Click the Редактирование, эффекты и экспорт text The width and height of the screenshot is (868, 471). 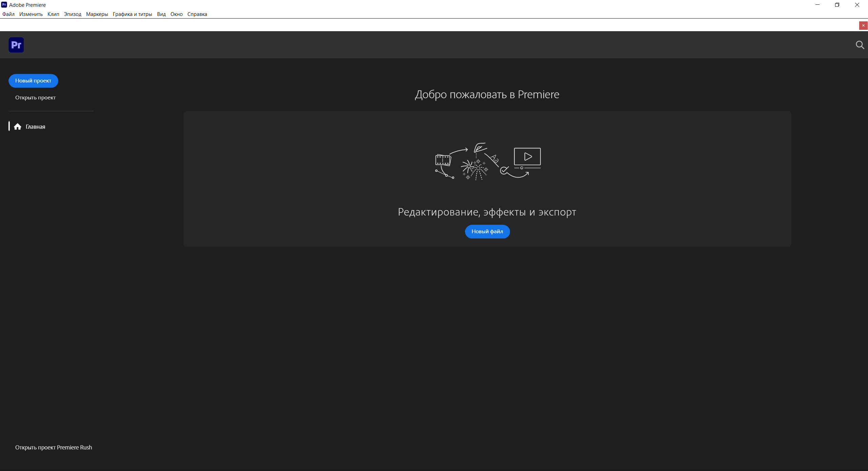pyautogui.click(x=487, y=212)
